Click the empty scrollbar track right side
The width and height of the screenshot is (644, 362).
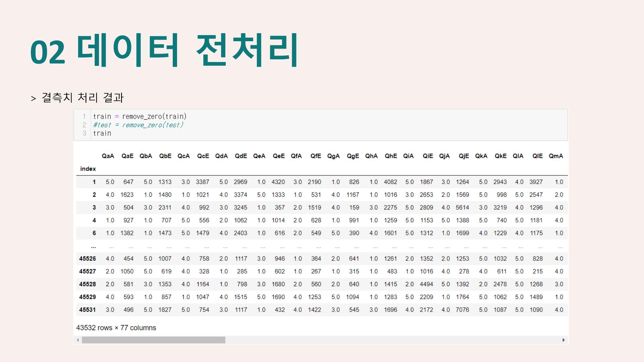click(x=392, y=340)
